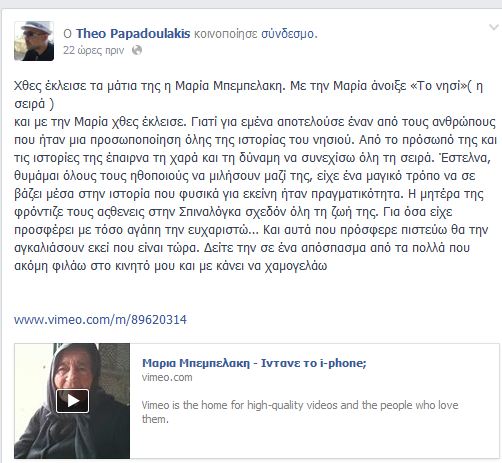Click the Vimeo description text in preview

(300, 412)
